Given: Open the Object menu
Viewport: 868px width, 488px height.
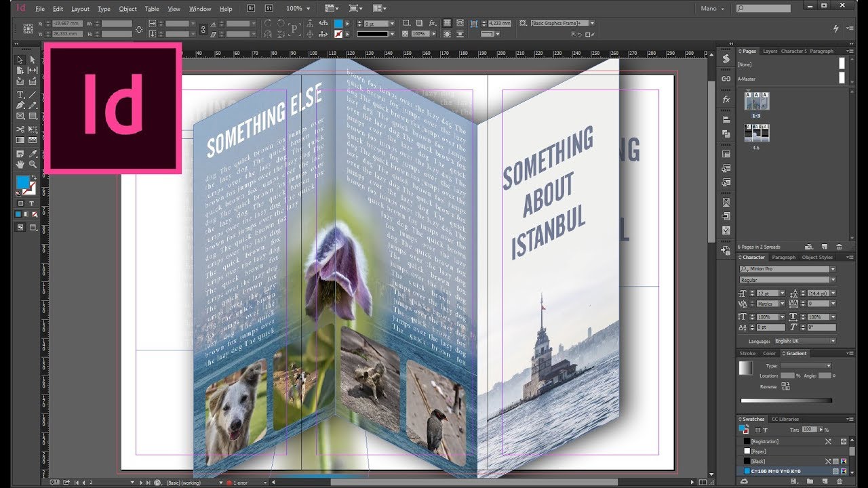Looking at the screenshot, I should pos(127,9).
